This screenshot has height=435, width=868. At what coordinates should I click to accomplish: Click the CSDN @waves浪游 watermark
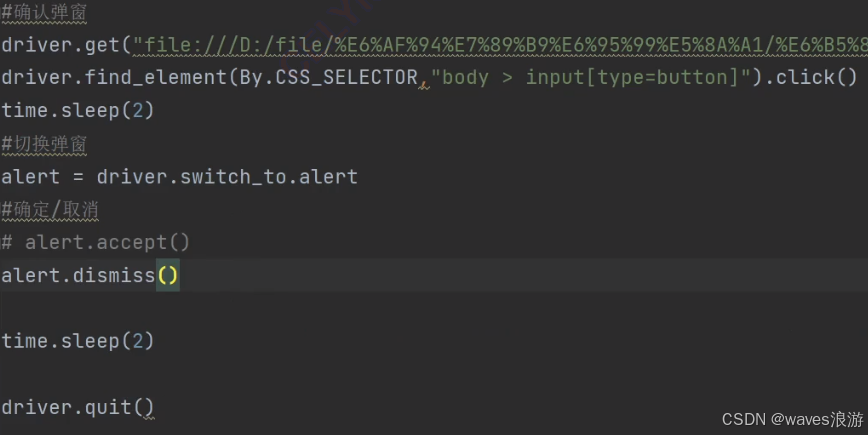pos(792,420)
